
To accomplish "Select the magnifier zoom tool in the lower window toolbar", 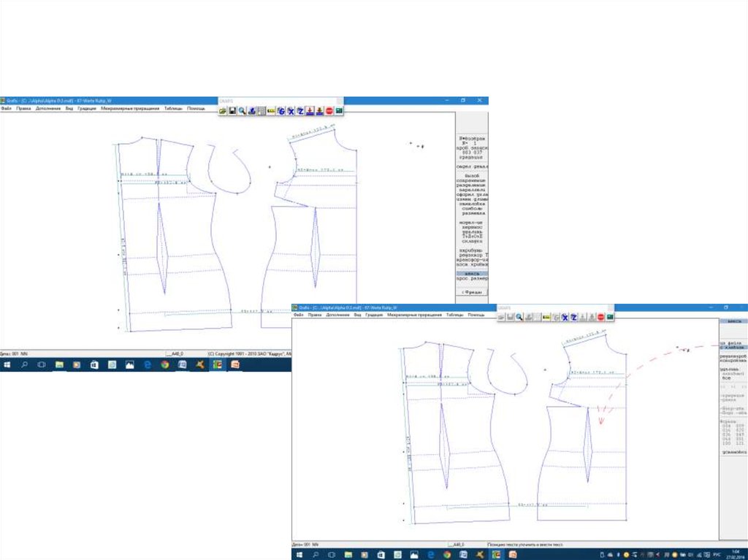I will coord(519,317).
